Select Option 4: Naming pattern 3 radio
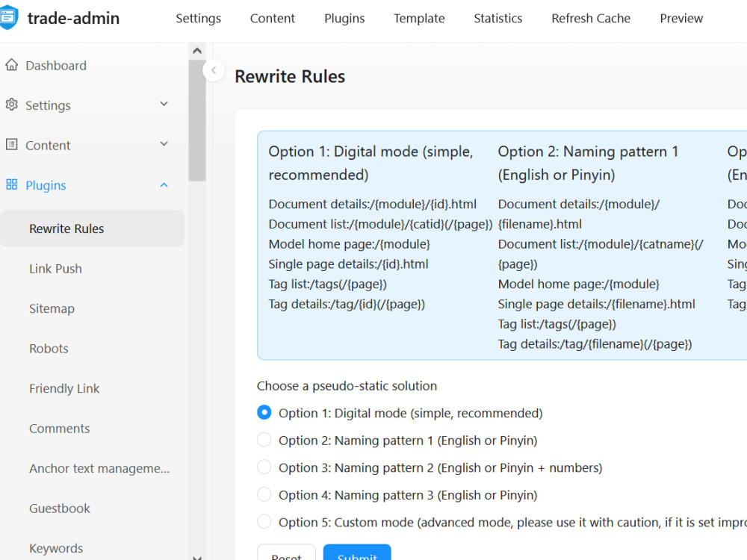Viewport: 747px width, 560px height. tap(264, 494)
